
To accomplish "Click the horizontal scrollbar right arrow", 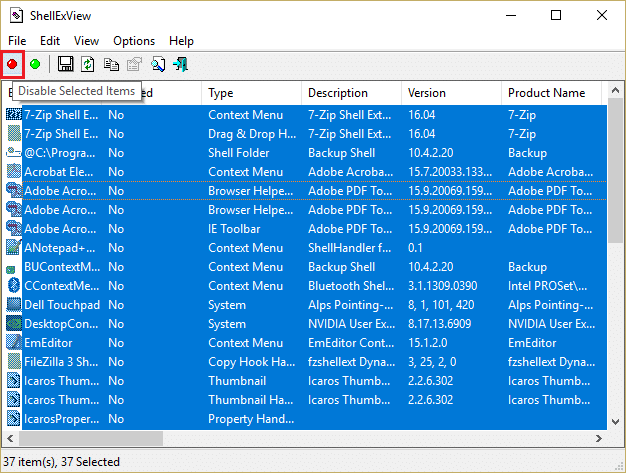I will 594,438.
